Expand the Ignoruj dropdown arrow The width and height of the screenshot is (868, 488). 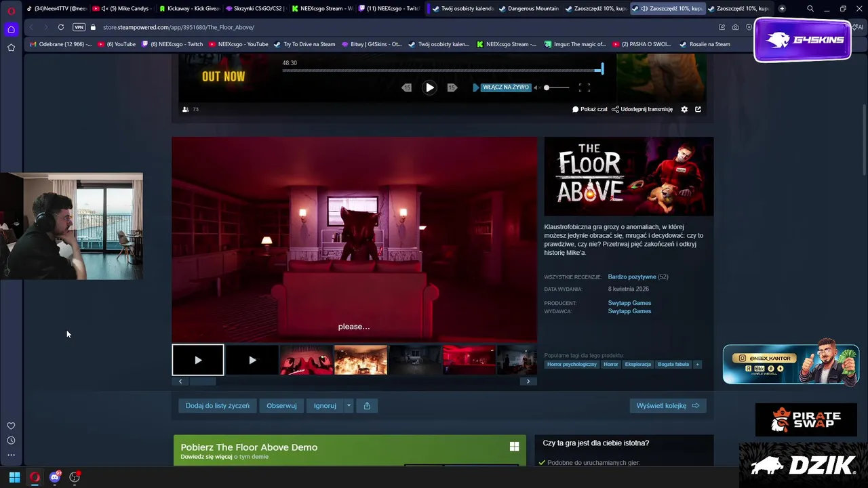coord(349,405)
